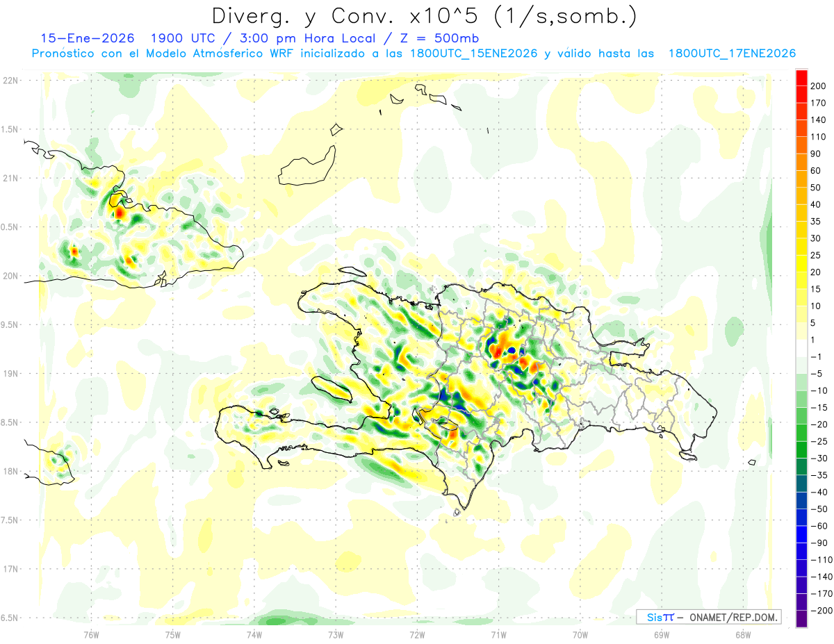Click the "69W" longitude label

tap(661, 634)
